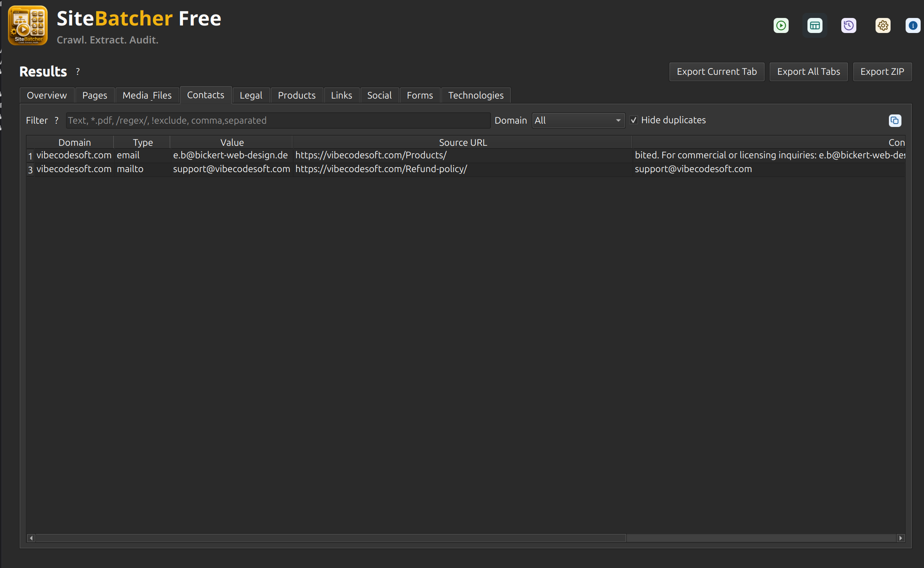Click the Filter help question mark

pyautogui.click(x=56, y=120)
